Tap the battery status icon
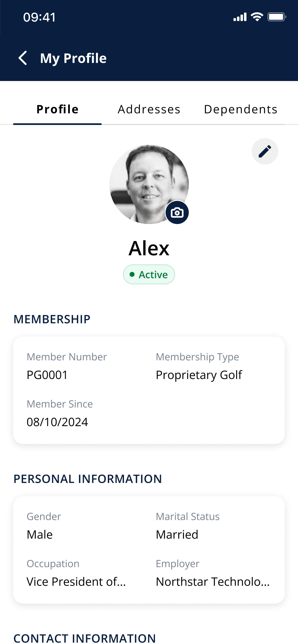 [x=277, y=17]
